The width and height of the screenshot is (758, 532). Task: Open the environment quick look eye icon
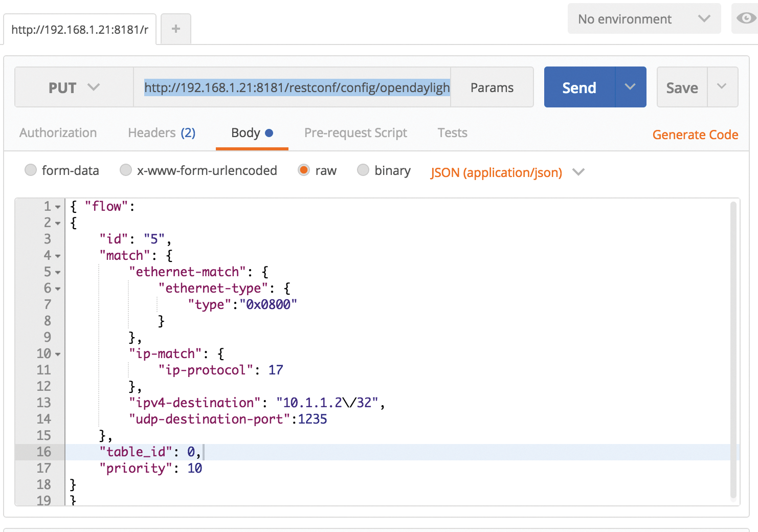pyautogui.click(x=745, y=18)
